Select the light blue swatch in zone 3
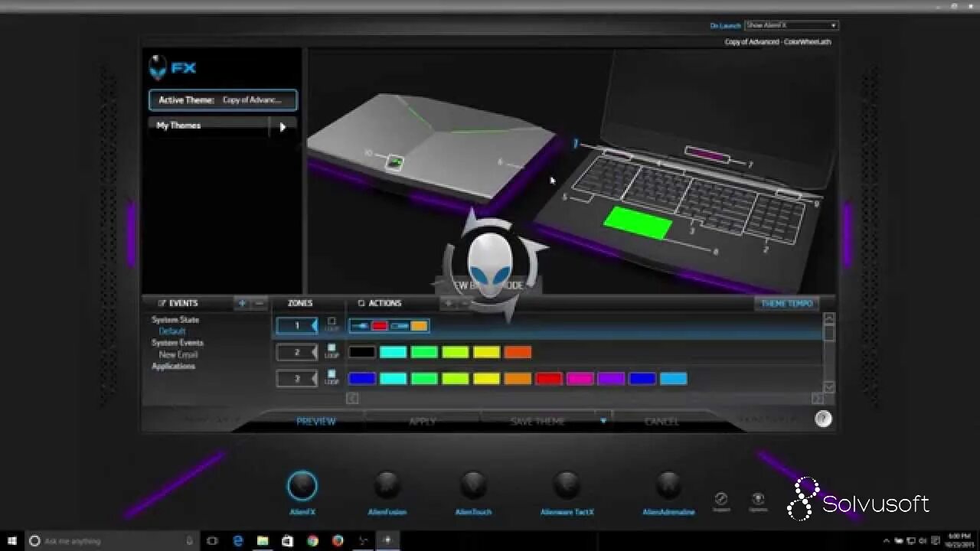Screen dimensions: 980x551 click(674, 378)
